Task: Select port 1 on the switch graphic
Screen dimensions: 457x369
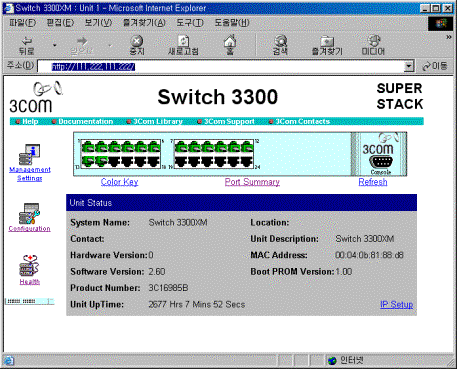Action: pos(88,147)
